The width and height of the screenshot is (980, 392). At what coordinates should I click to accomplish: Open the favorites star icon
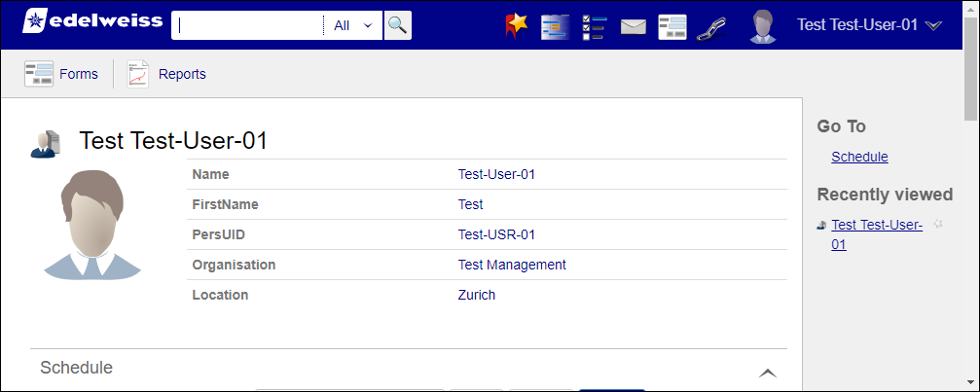(x=516, y=26)
